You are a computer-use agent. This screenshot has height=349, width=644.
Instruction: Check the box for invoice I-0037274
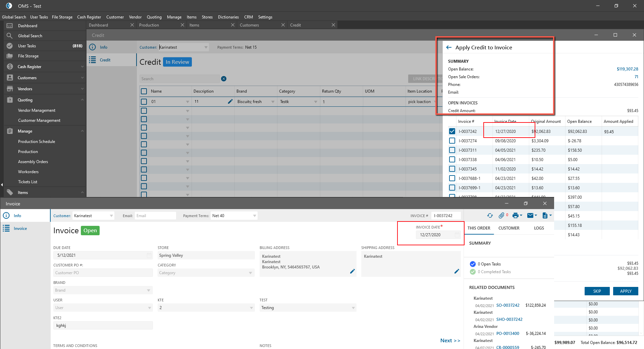tap(452, 141)
